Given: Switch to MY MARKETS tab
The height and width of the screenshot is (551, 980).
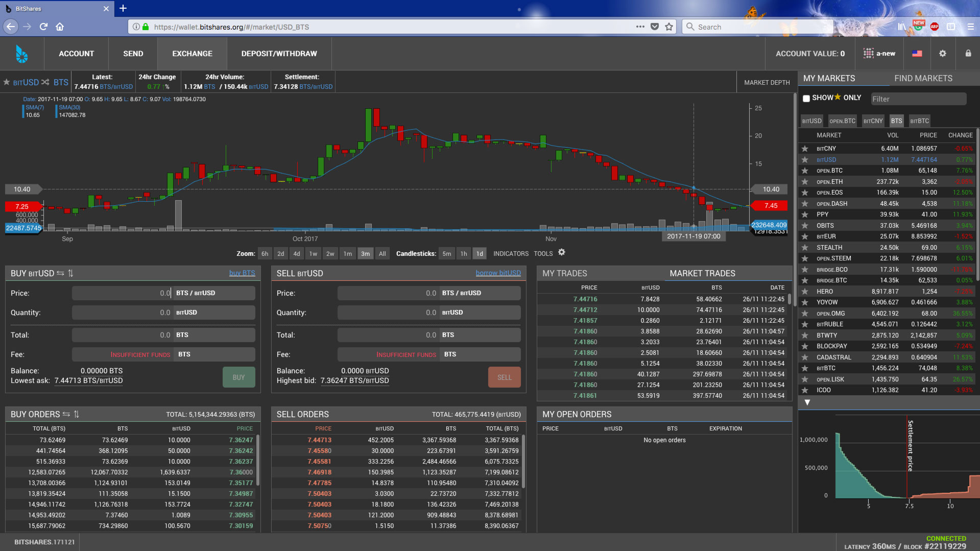Looking at the screenshot, I should [x=829, y=78].
